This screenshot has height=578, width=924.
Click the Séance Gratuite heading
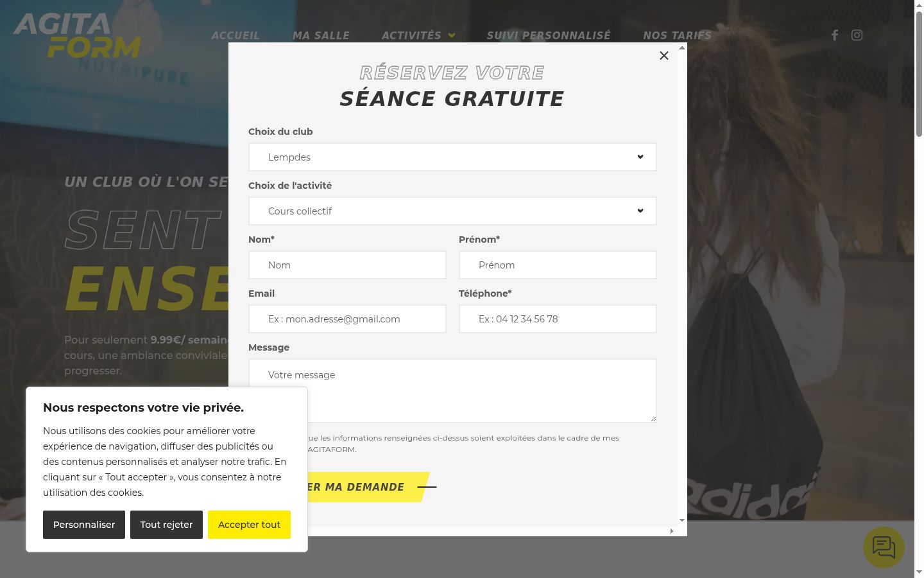click(452, 99)
